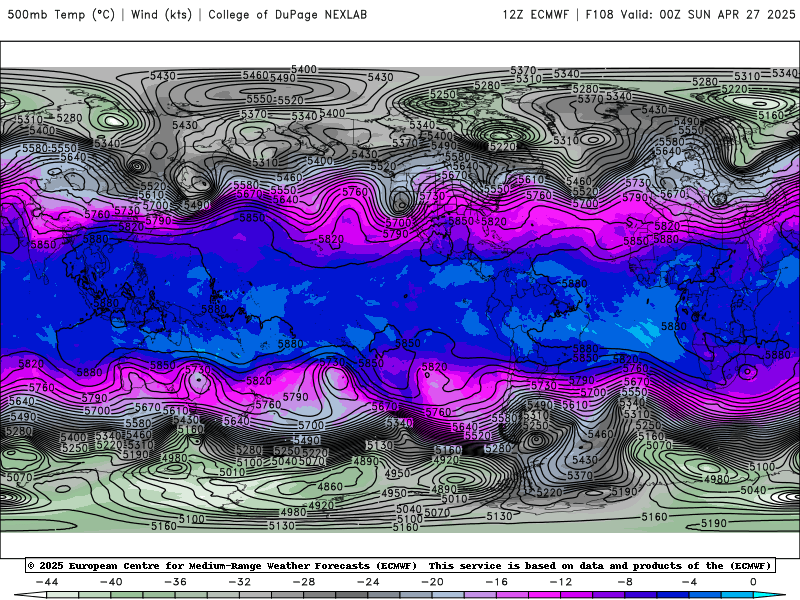Click the "-16" color scale label
The image size is (800, 600).
(496, 582)
